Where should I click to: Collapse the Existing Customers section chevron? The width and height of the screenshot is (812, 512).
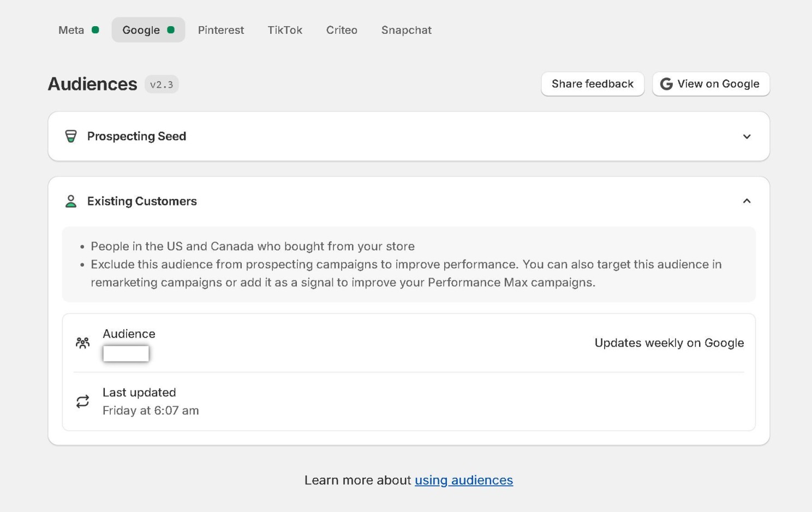747,201
